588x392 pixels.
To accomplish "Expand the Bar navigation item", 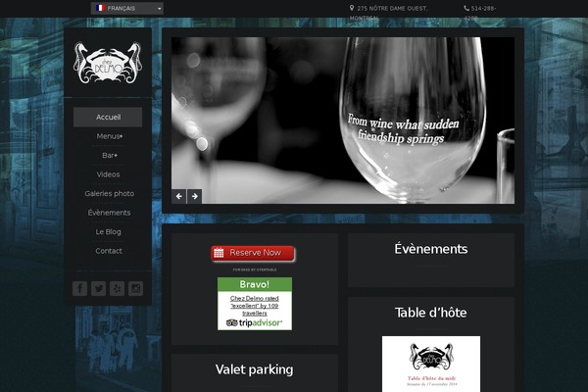I will [110, 155].
